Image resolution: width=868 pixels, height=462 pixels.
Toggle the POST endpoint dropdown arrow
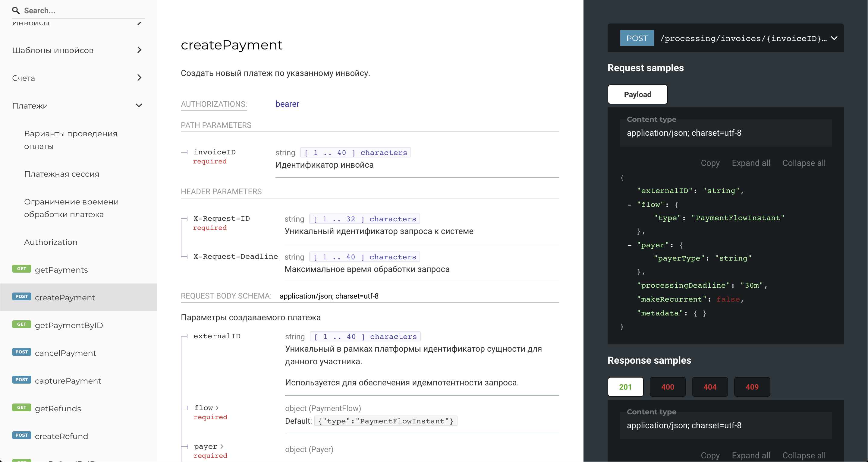click(835, 37)
